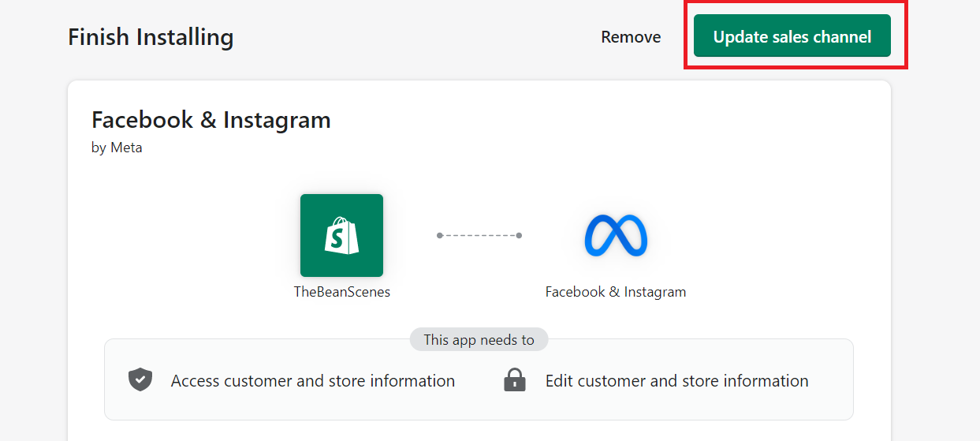Click the blue Meta infinity logo
Image resolution: width=980 pixels, height=441 pixels.
[616, 236]
